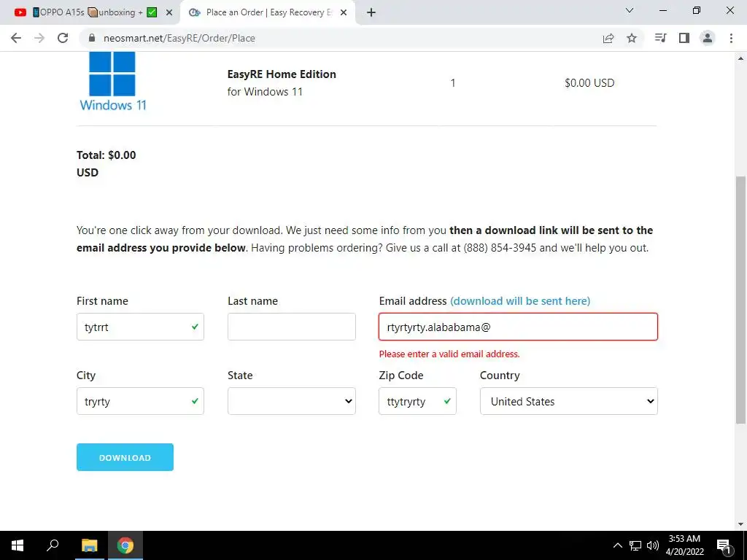Click the Zip Code field
The width and height of the screenshot is (747, 560).
pos(417,401)
